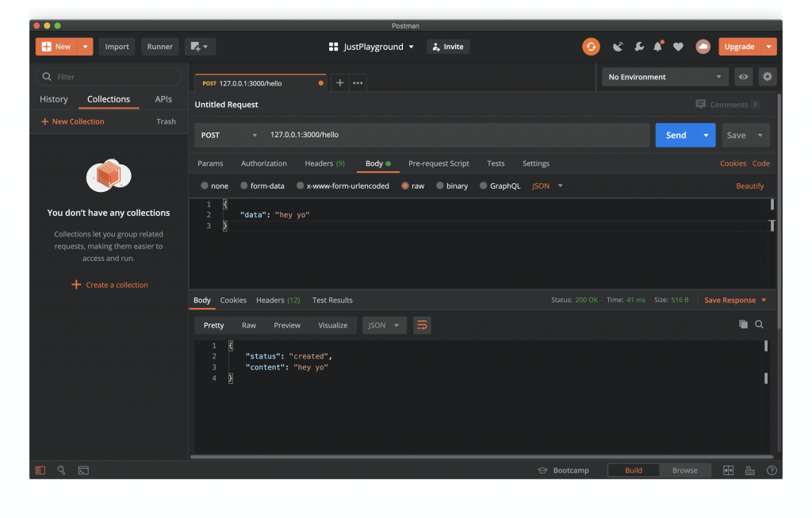
Task: Click the Runner button
Action: 159,47
